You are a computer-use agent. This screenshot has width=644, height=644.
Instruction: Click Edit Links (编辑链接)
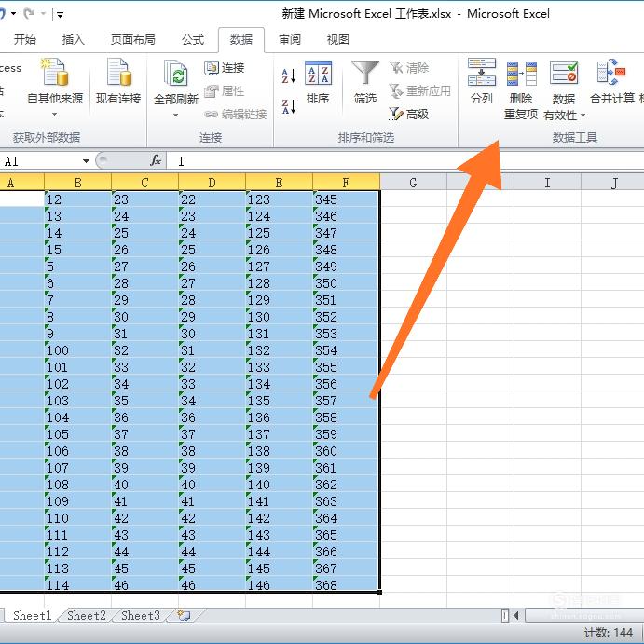236,114
